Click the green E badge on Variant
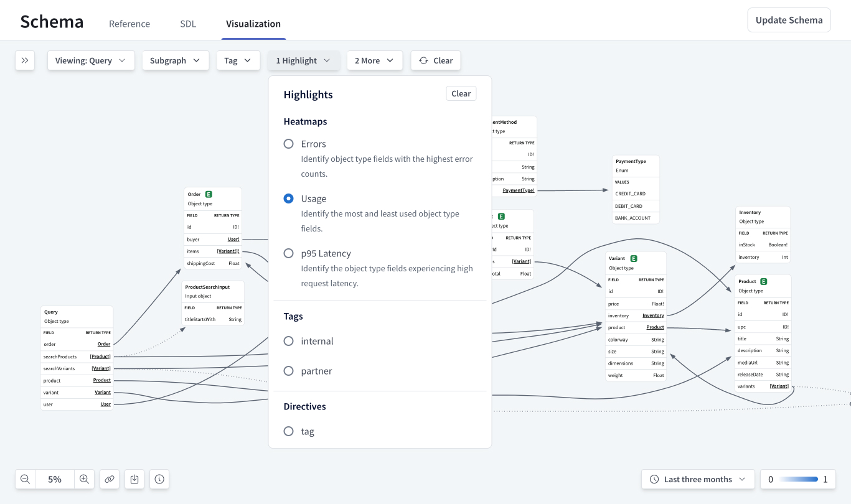This screenshot has width=851, height=504. pos(634,258)
